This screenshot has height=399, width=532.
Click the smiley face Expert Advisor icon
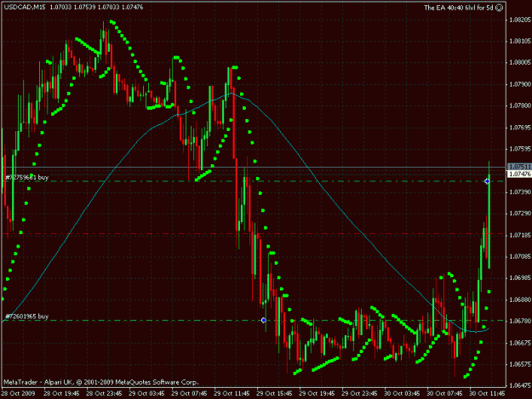click(x=500, y=8)
